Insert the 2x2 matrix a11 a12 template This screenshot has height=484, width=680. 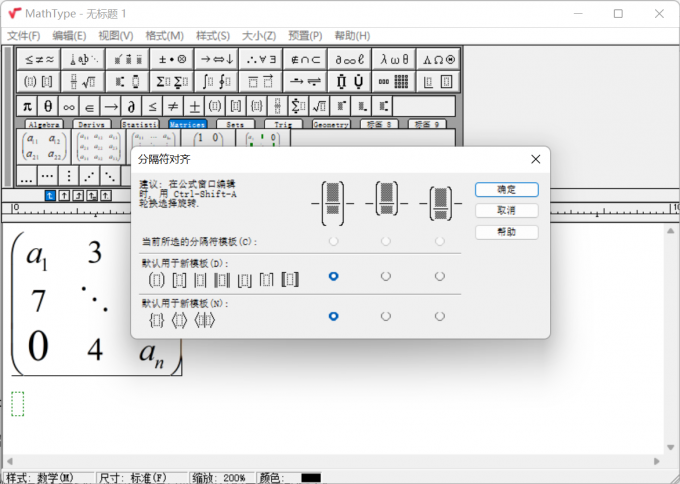[43, 146]
